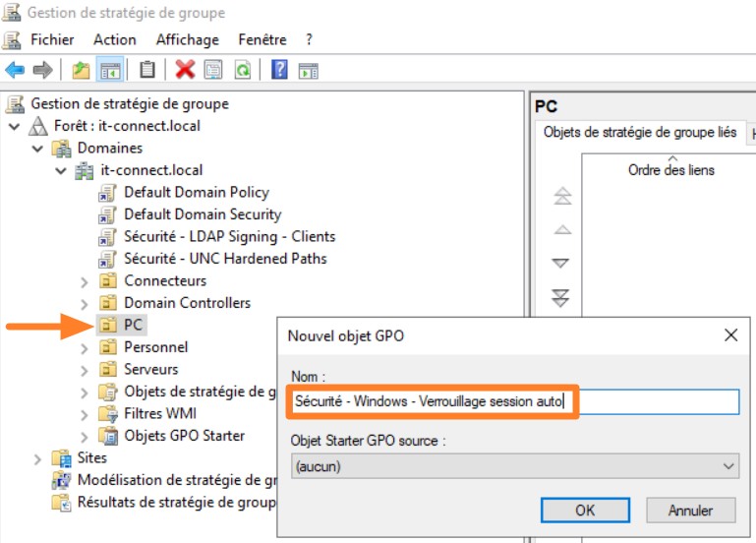756x543 pixels.
Task: Click the clipboard paste toolbar icon
Action: pyautogui.click(x=147, y=70)
